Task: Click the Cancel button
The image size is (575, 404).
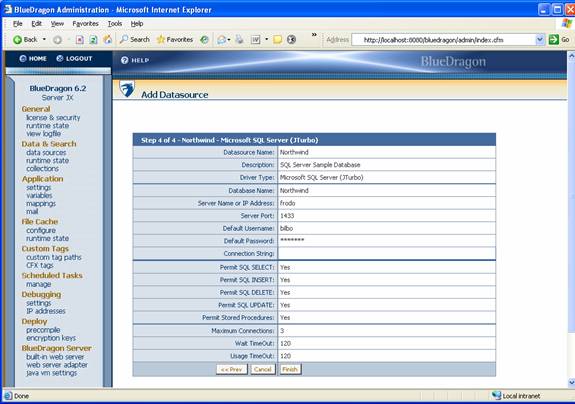Action: (263, 369)
